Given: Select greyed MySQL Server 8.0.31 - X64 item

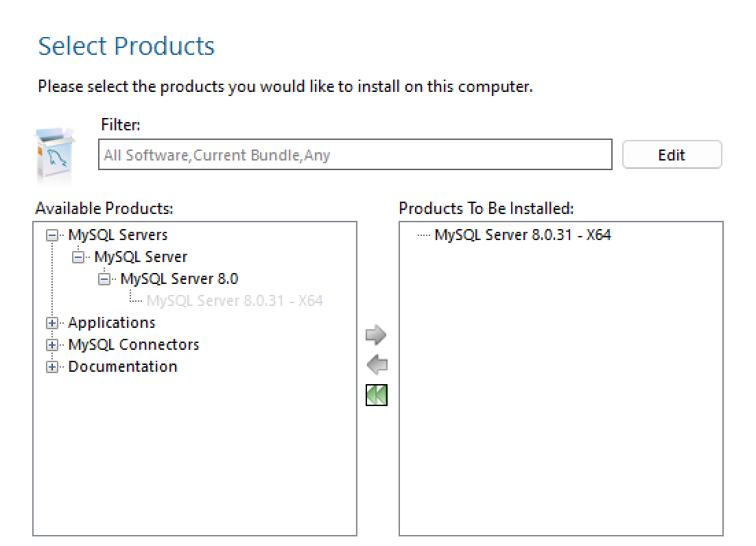Looking at the screenshot, I should (x=235, y=300).
